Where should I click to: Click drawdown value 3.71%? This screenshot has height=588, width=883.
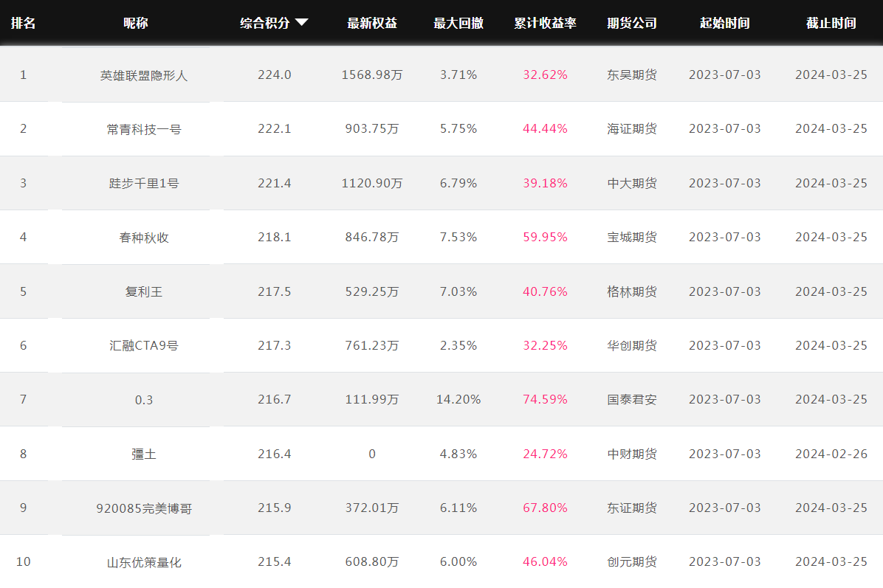pyautogui.click(x=458, y=75)
